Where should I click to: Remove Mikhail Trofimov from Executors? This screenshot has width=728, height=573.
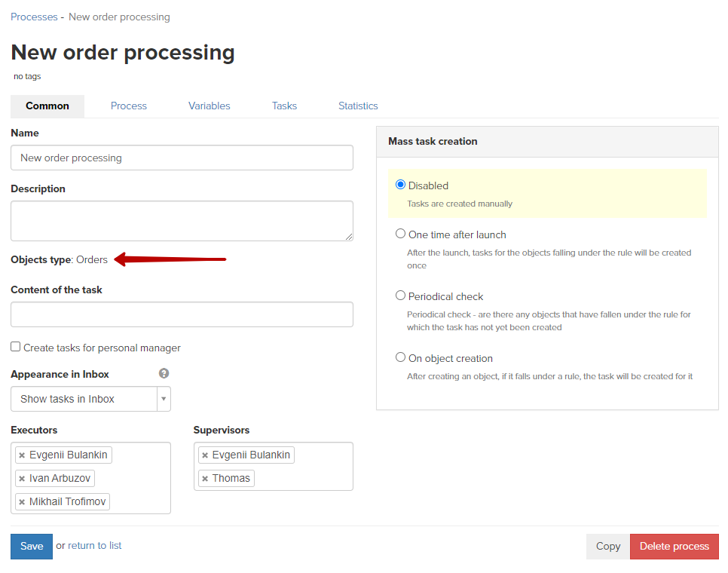[22, 502]
